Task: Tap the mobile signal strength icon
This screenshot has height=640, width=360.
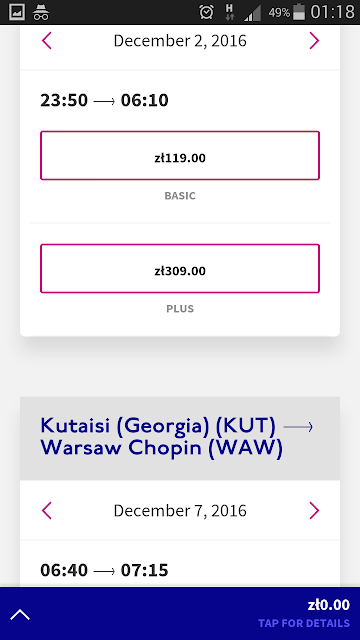Action: pos(253,13)
